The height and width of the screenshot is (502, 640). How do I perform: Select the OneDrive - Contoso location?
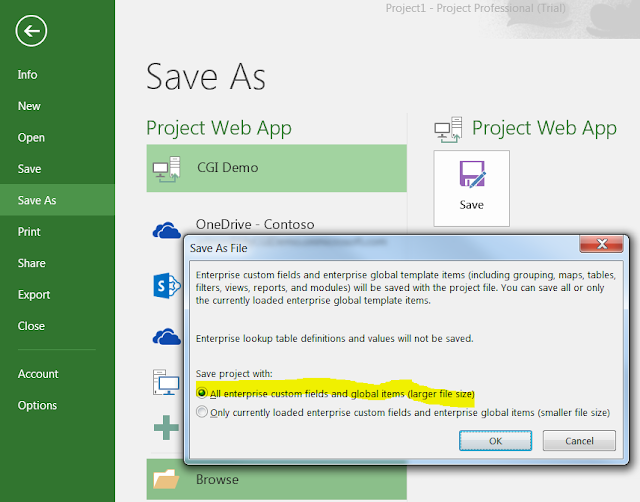[255, 224]
